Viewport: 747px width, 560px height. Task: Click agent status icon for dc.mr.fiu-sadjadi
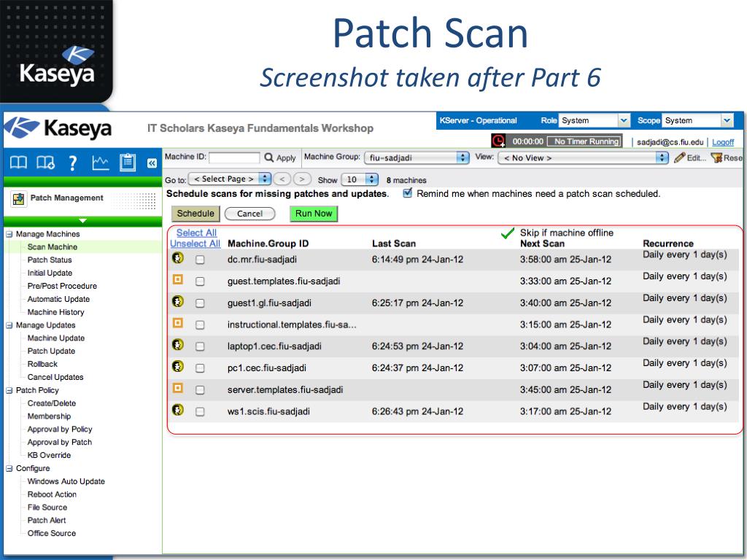pyautogui.click(x=178, y=258)
